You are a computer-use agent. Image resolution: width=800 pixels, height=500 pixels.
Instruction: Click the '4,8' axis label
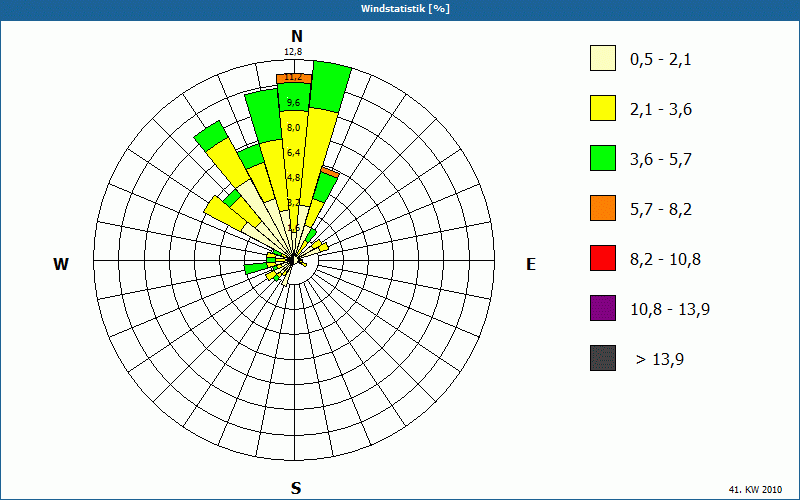pyautogui.click(x=293, y=178)
